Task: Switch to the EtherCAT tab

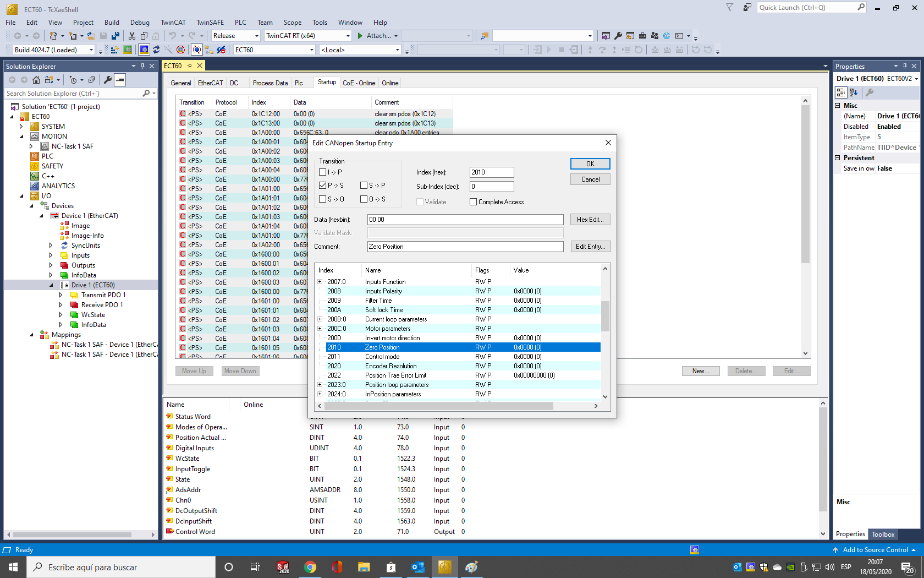Action: click(211, 83)
